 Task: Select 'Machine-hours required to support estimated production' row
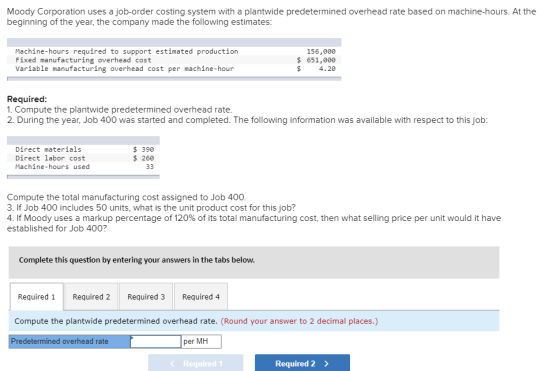(x=174, y=51)
